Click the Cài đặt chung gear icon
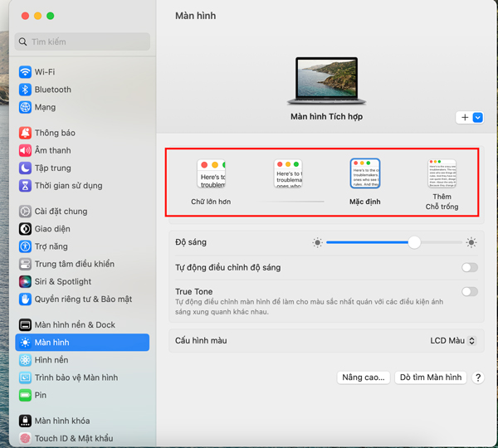 (25, 212)
